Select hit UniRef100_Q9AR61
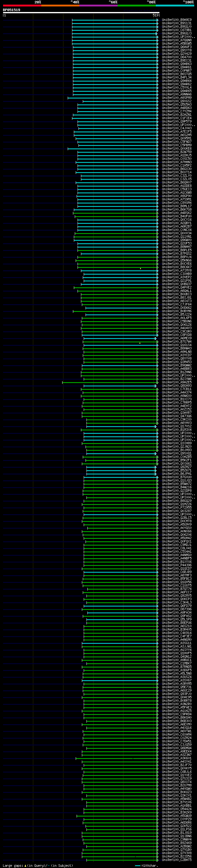197x868 pixels. 177,67
